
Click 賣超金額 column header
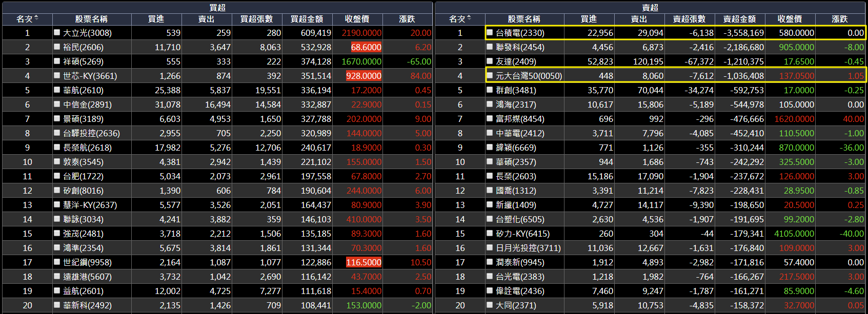coord(739,19)
